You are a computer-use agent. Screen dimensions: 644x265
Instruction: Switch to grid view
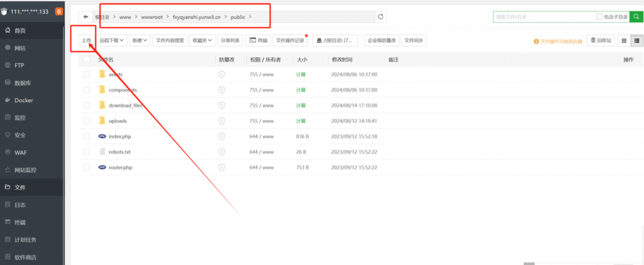point(625,40)
